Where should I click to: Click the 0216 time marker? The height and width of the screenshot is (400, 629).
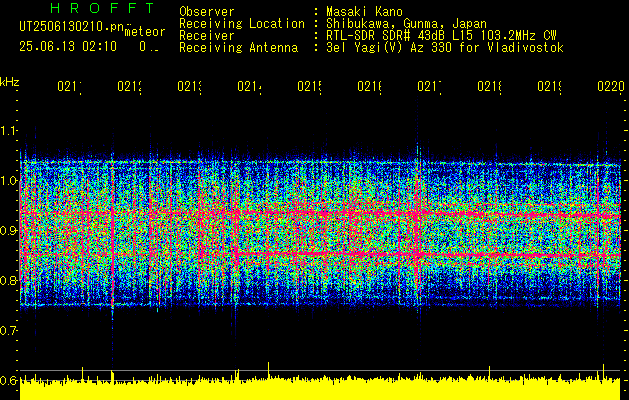pos(369,86)
